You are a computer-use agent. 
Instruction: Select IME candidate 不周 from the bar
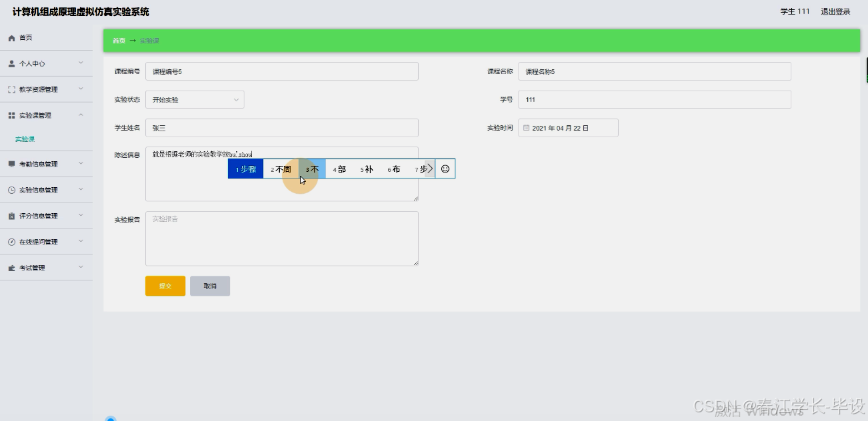tap(281, 169)
